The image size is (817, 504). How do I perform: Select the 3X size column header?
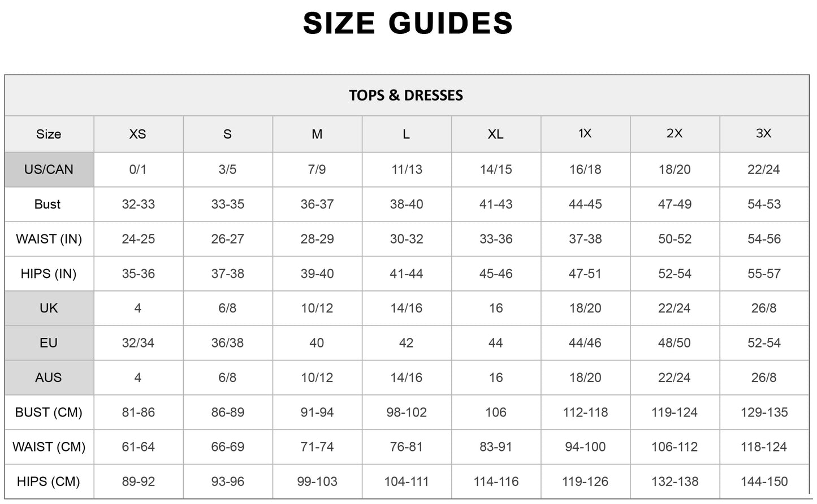click(764, 133)
